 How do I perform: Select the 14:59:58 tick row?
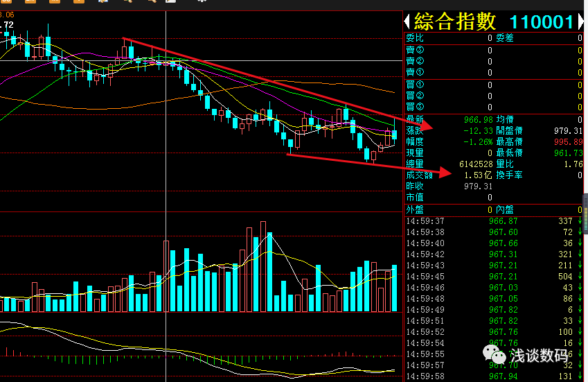tap(494, 376)
